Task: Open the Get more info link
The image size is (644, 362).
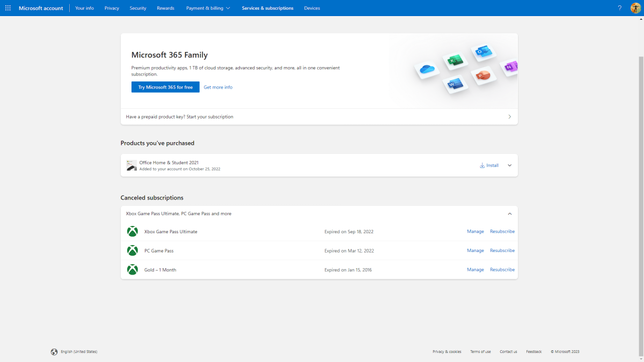Action: point(218,87)
